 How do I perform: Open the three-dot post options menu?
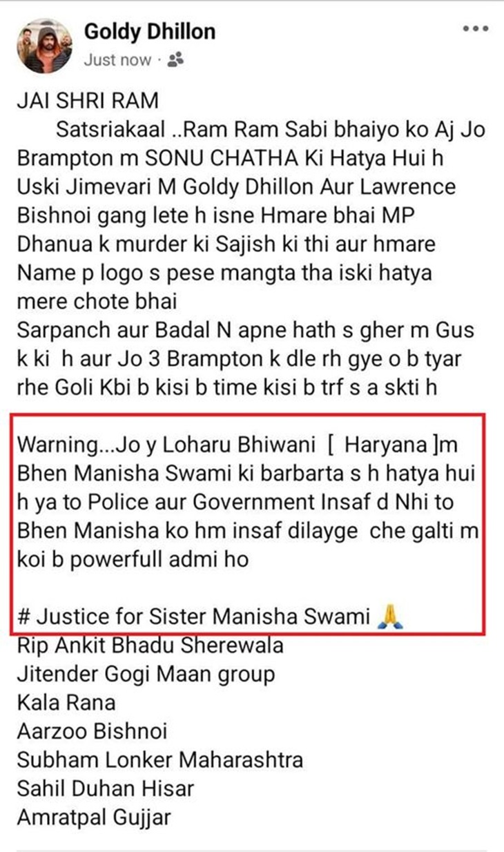[476, 29]
